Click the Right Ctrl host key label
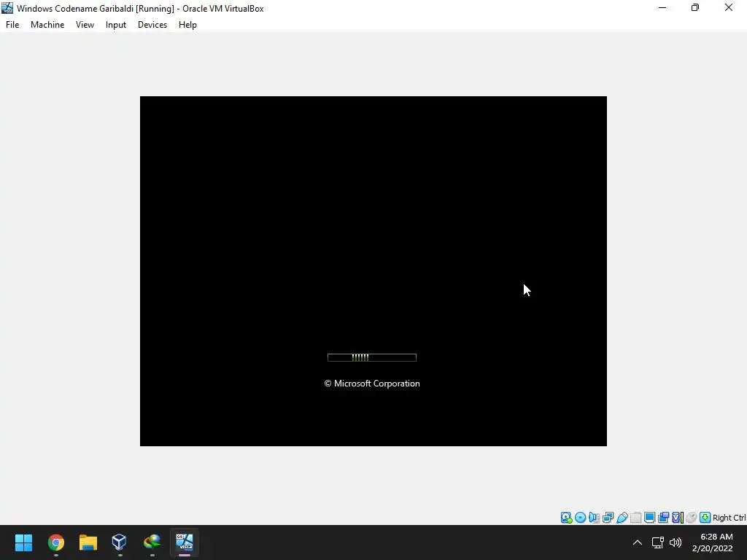This screenshot has height=560, width=747. (x=729, y=518)
